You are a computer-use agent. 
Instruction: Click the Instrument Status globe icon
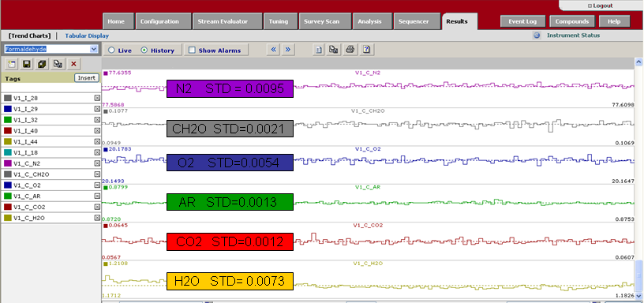pyautogui.click(x=537, y=36)
